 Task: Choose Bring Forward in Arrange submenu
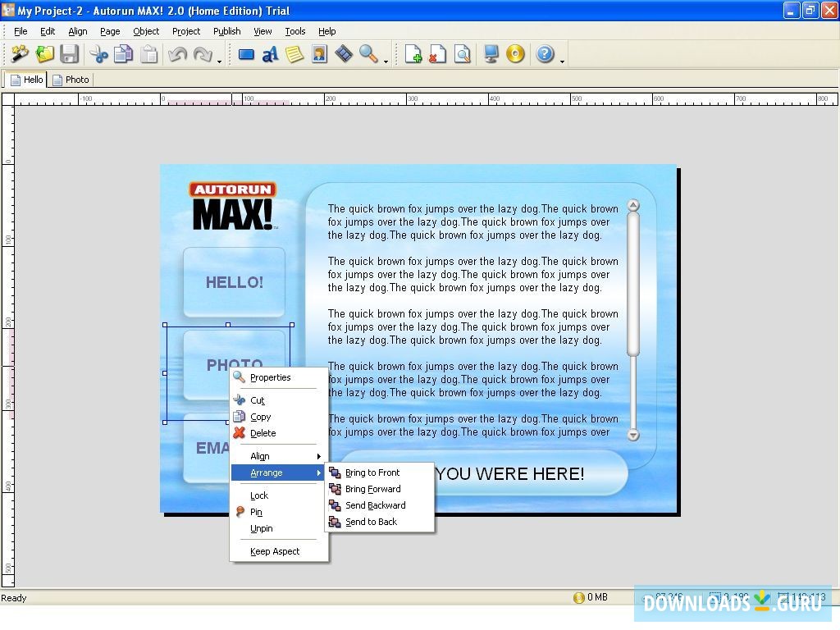pos(379,489)
